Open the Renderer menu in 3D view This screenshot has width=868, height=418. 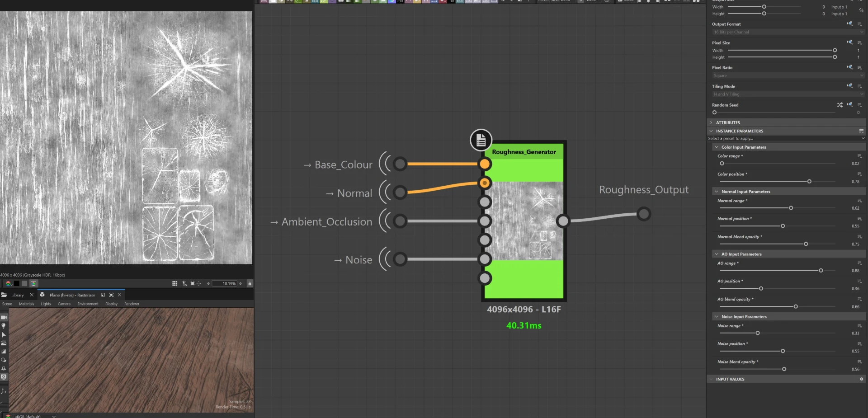coord(132,304)
